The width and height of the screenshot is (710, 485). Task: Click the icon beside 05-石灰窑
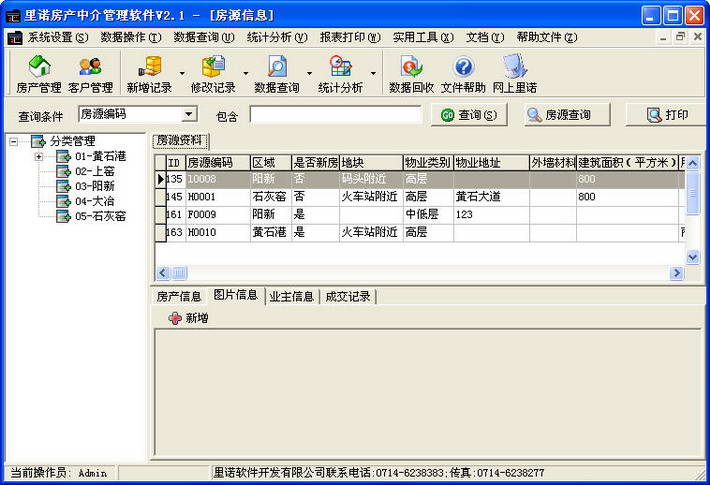click(63, 216)
